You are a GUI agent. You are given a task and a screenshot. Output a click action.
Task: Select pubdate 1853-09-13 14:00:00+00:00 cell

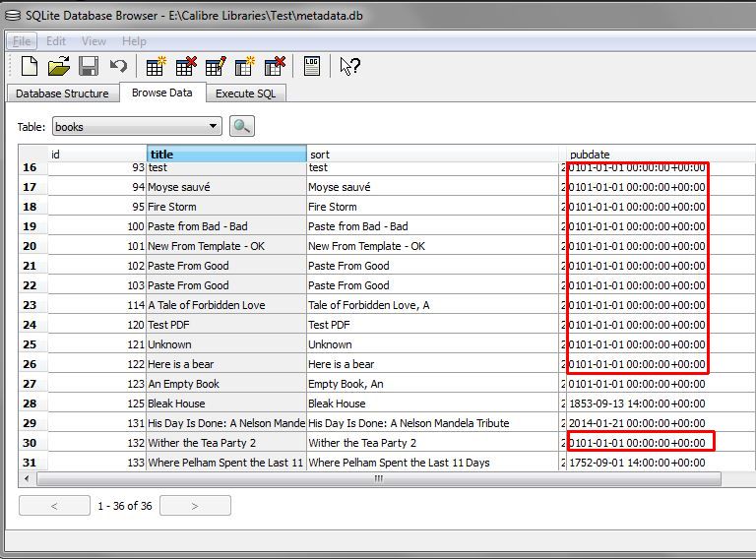coord(659,404)
